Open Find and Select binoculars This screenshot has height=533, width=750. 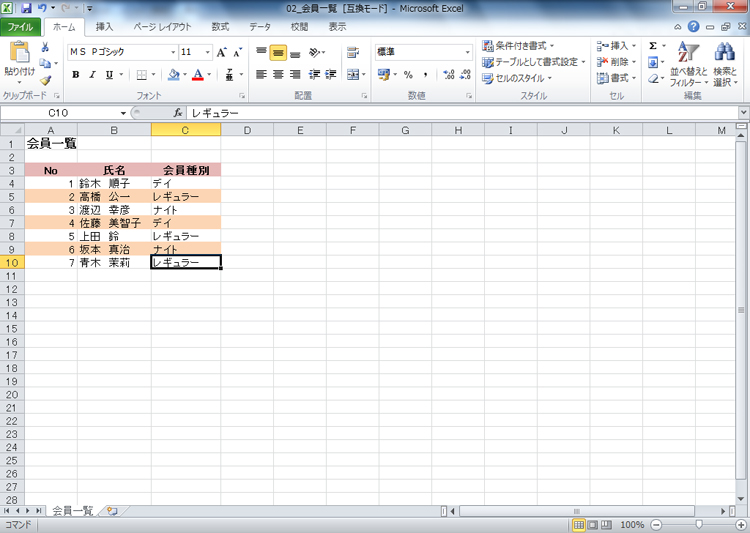[x=725, y=64]
